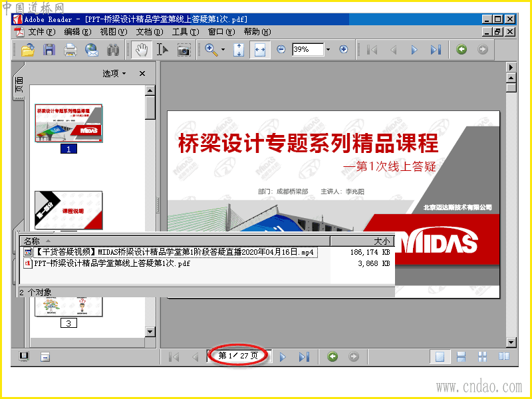Screen dimensions: 532x399
Task: Select the 课程说明 page thumbnail
Action: [68, 210]
